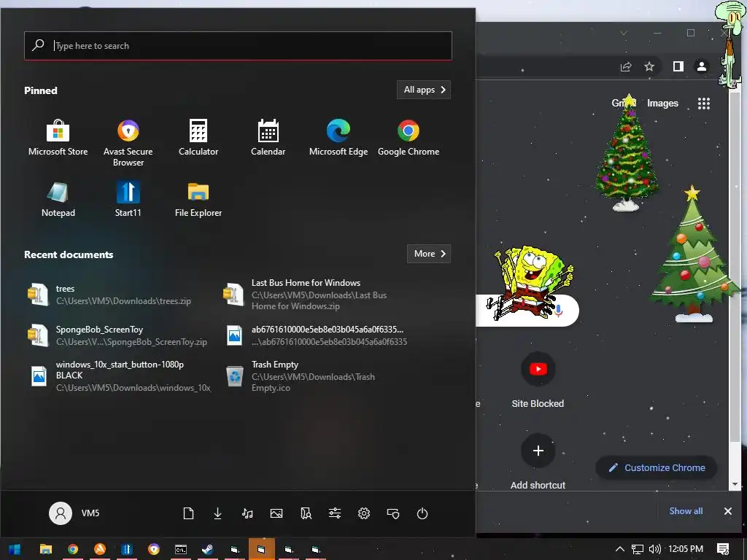Expand All apps list

(424, 90)
